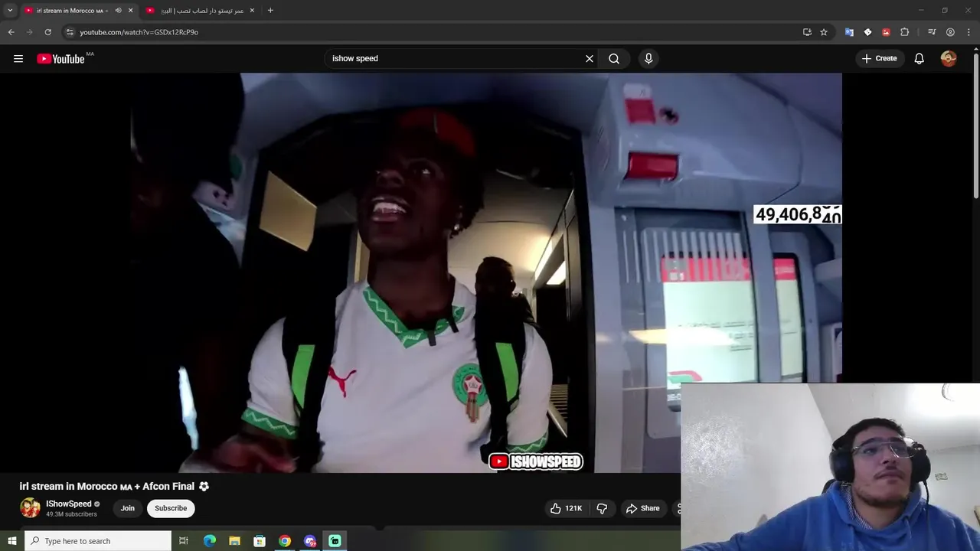The image size is (980, 551).
Task: Open Chrome three-dot menu
Action: coord(969,32)
